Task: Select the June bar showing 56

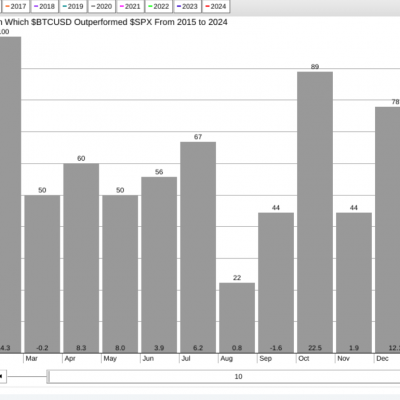Action: (159, 265)
